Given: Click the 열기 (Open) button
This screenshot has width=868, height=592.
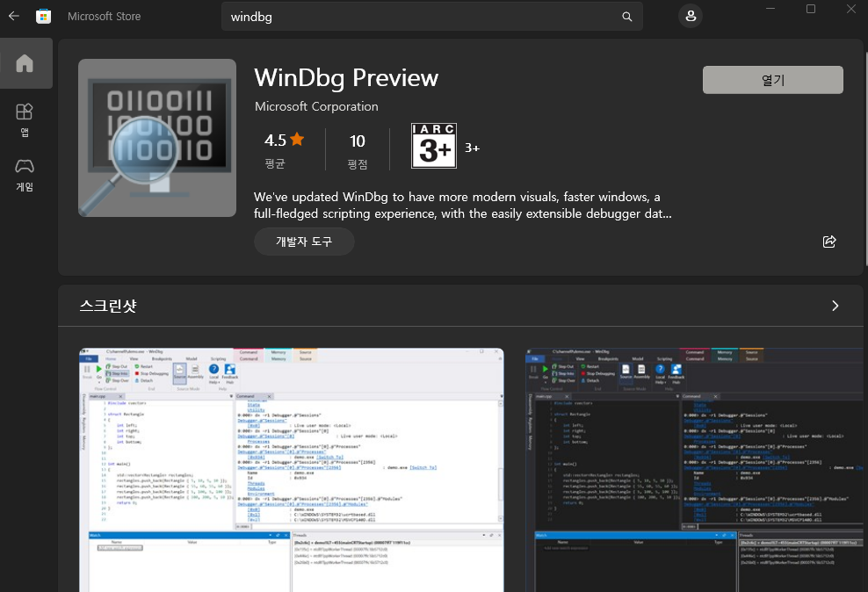Looking at the screenshot, I should point(773,80).
